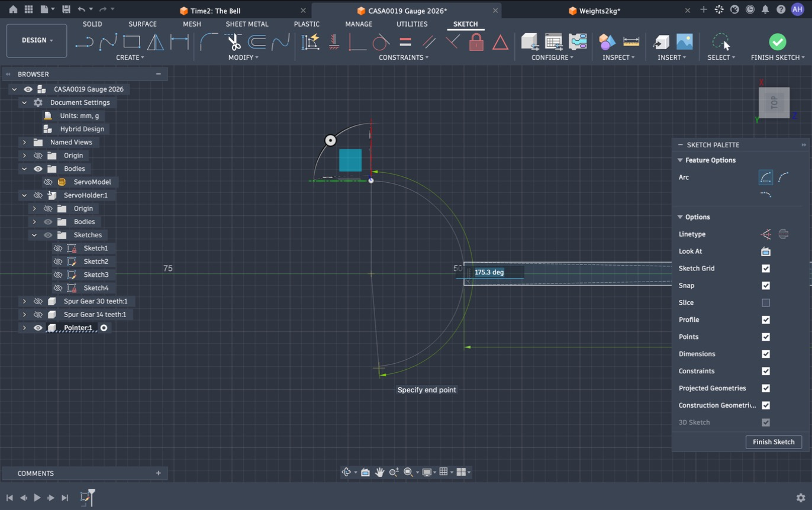Click the Insert Image icon

coord(684,42)
